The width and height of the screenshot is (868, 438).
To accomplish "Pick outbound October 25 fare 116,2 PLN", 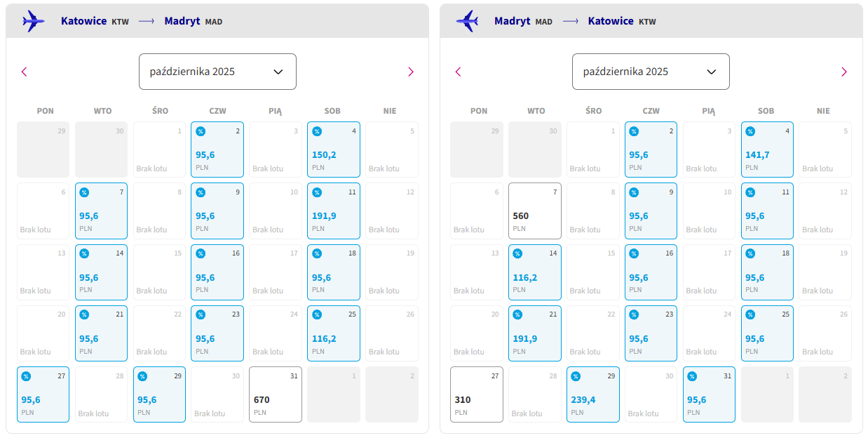I will coord(334,333).
